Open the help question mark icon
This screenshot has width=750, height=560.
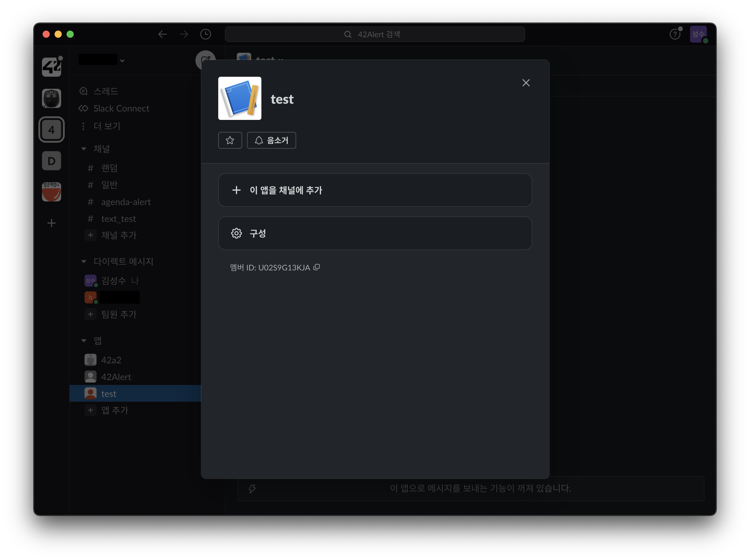click(674, 34)
